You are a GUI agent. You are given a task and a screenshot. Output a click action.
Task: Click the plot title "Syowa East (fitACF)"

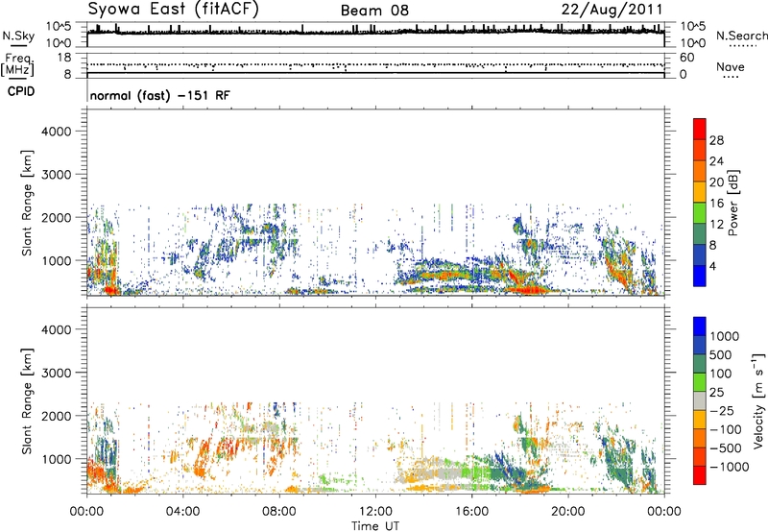pos(174,10)
